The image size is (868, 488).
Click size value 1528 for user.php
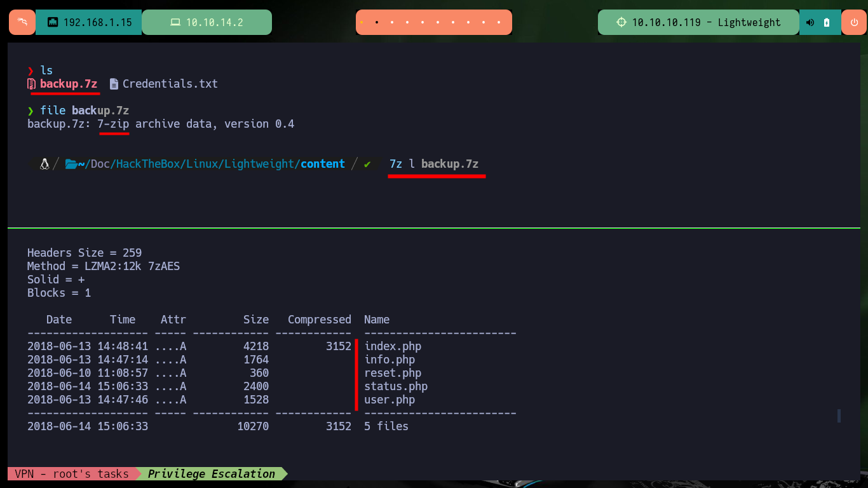pos(256,400)
